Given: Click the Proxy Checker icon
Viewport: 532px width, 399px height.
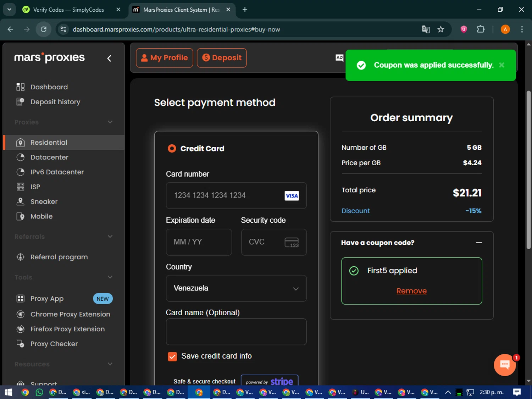Looking at the screenshot, I should [21, 344].
